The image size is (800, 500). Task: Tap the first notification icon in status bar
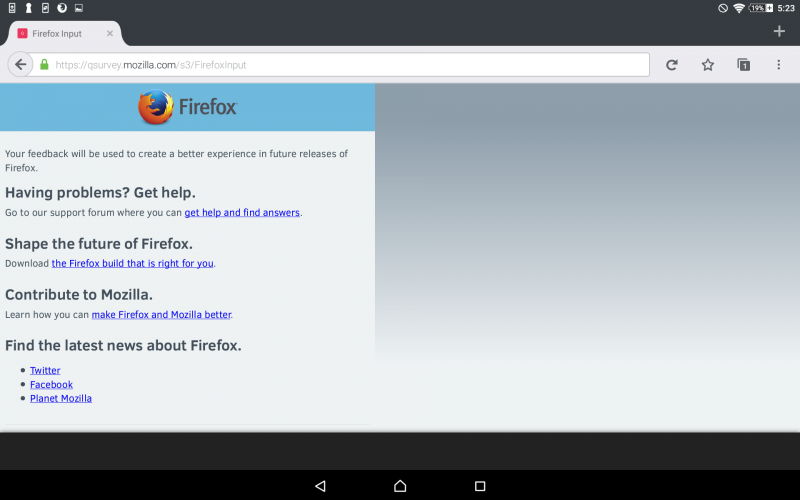click(12, 8)
